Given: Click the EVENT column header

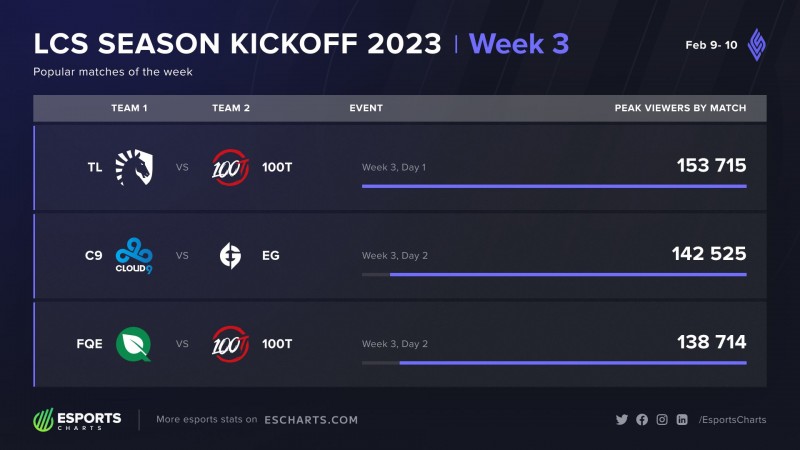Looking at the screenshot, I should coord(366,108).
